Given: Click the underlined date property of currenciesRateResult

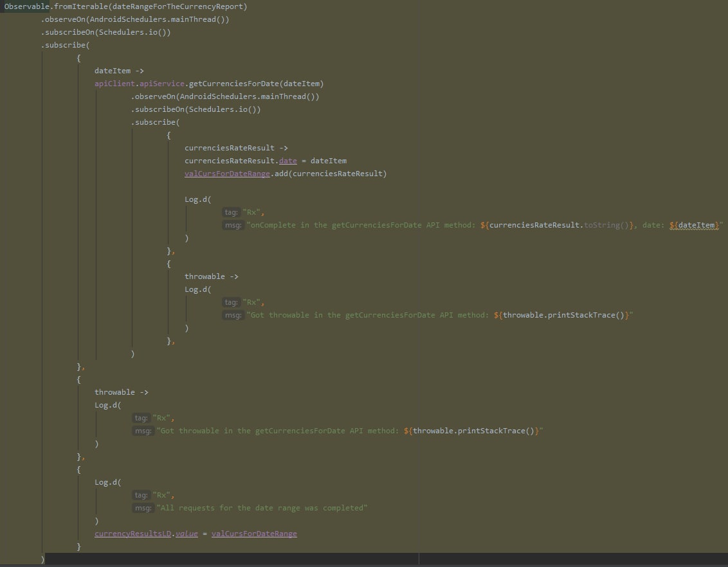Looking at the screenshot, I should (x=288, y=161).
